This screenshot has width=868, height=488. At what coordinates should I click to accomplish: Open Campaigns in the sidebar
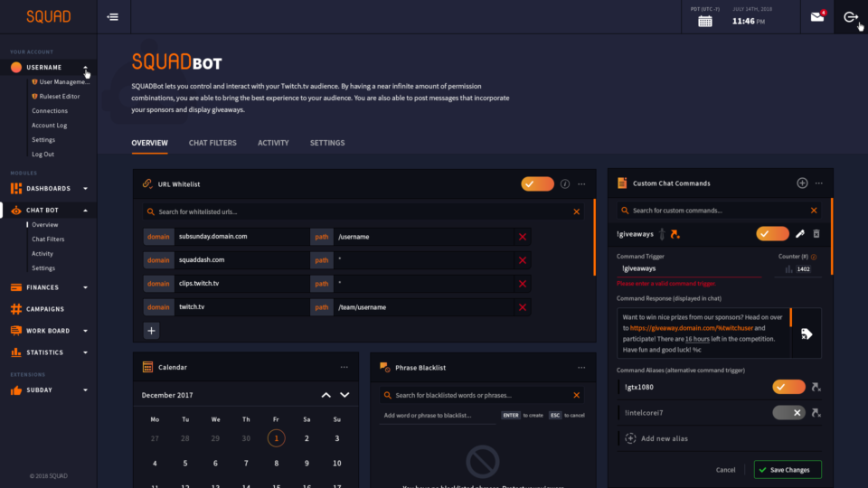pos(44,309)
